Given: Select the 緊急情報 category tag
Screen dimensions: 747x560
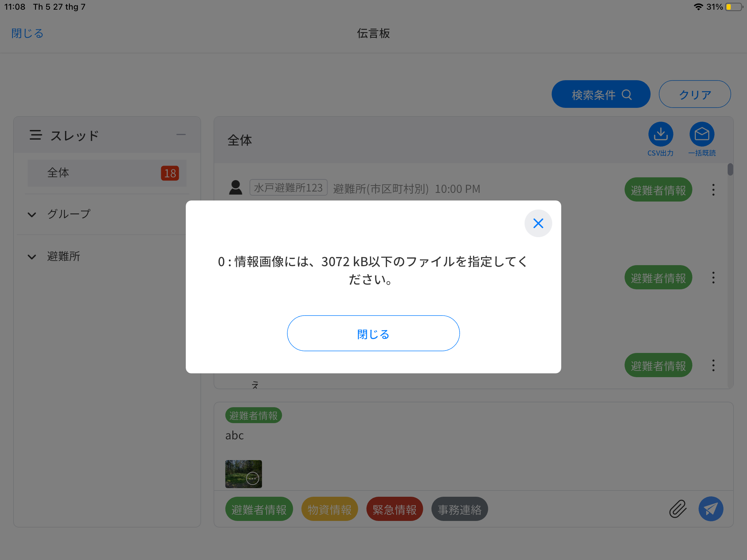Looking at the screenshot, I should 394,510.
